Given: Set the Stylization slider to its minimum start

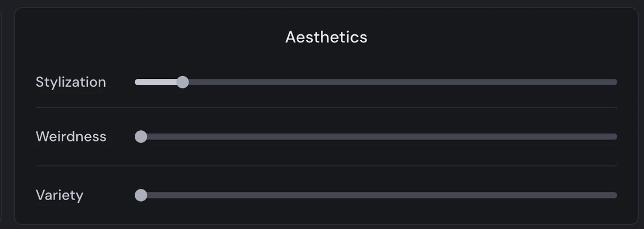Looking at the screenshot, I should [x=136, y=82].
